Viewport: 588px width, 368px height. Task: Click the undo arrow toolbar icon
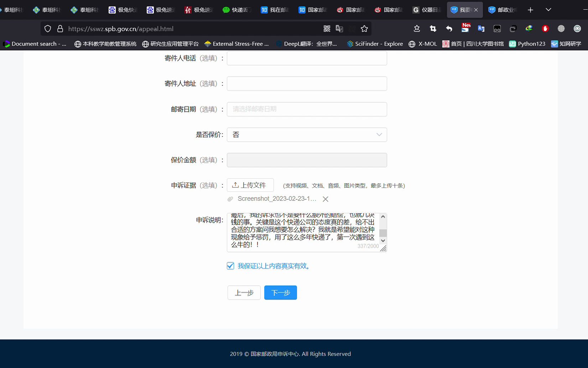click(449, 29)
